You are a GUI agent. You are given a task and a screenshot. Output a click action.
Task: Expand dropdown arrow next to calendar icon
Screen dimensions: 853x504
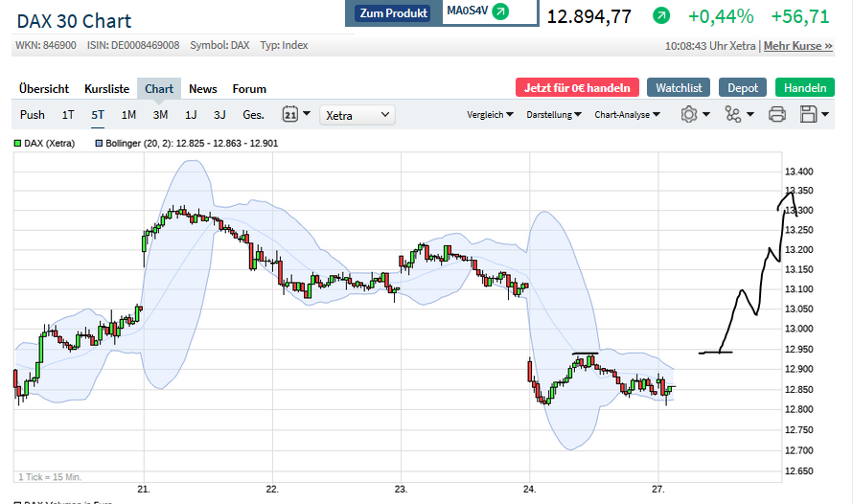[x=307, y=114]
